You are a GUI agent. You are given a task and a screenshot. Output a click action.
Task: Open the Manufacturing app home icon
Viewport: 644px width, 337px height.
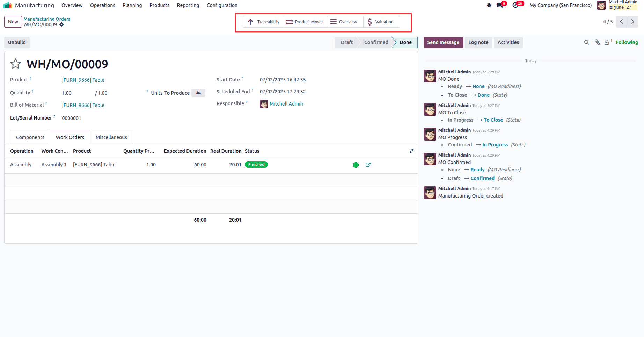8,5
